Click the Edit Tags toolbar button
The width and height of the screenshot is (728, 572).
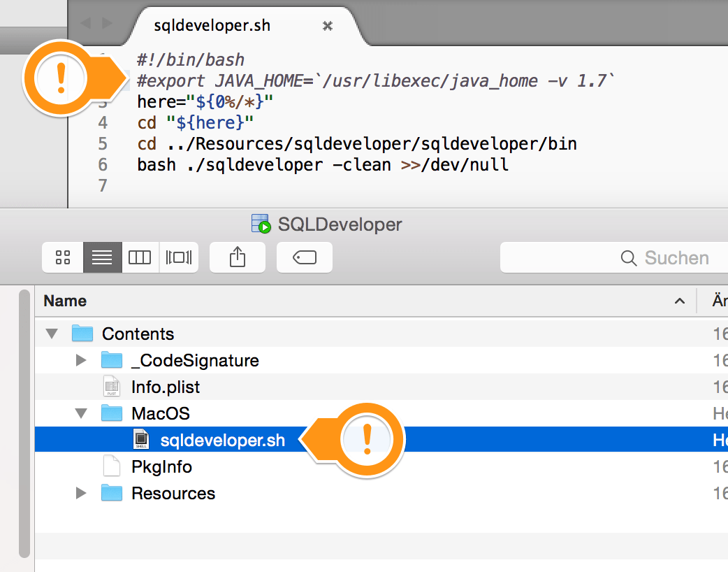[x=305, y=257]
